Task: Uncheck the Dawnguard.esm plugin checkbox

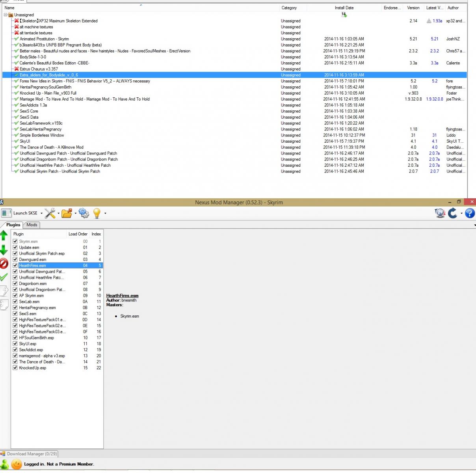Action: click(x=15, y=259)
